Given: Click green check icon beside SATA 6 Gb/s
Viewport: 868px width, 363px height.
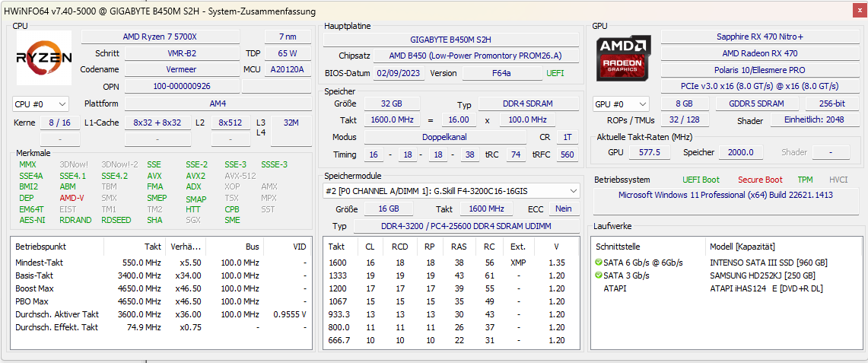Looking at the screenshot, I should click(x=599, y=263).
